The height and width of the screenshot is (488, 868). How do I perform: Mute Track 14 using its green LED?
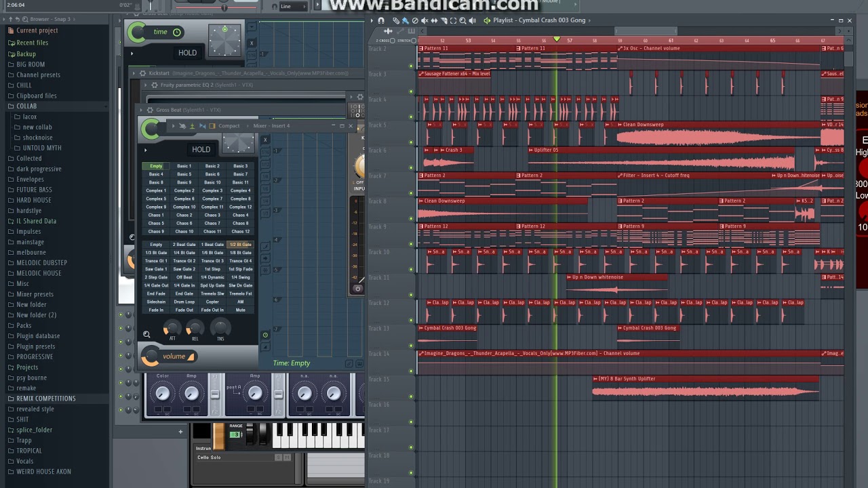pos(411,371)
